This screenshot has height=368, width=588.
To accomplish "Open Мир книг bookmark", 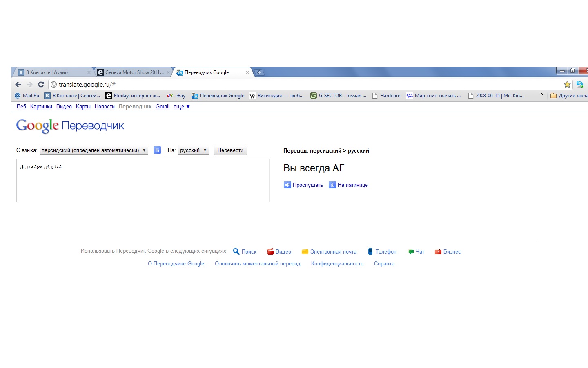I will (434, 96).
